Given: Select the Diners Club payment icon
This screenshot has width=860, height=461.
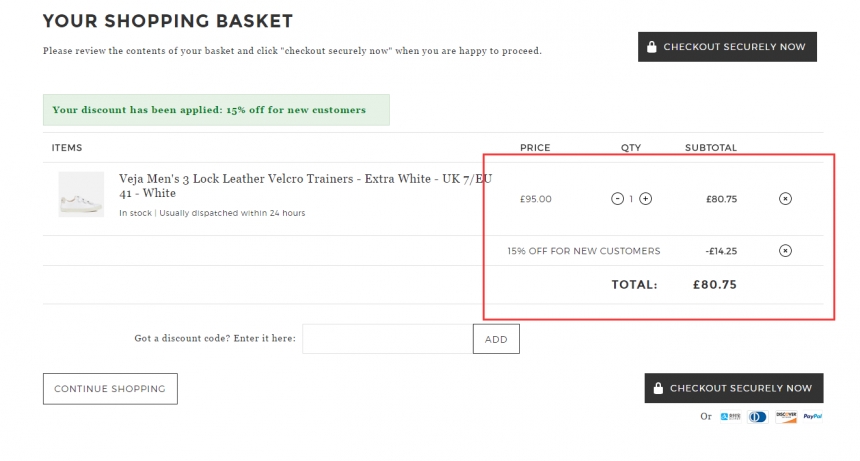Looking at the screenshot, I should [x=757, y=417].
